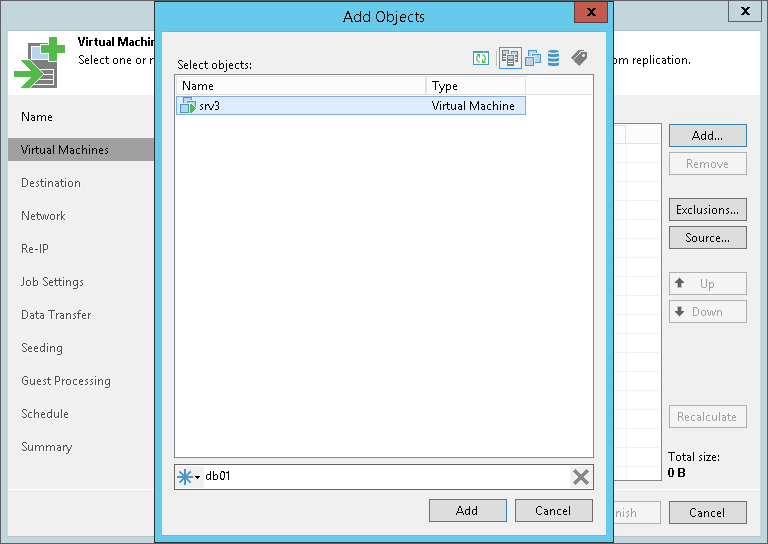768x544 pixels.
Task: Clear the search field with X icon
Action: coord(581,477)
